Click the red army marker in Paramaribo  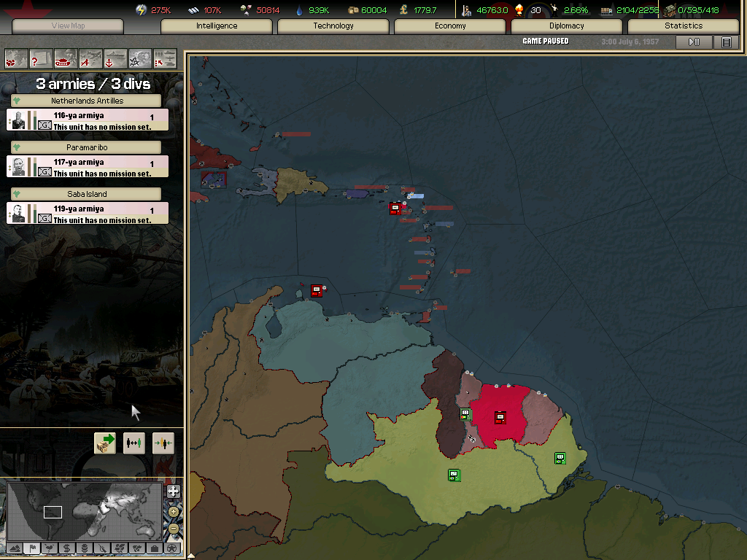click(500, 417)
